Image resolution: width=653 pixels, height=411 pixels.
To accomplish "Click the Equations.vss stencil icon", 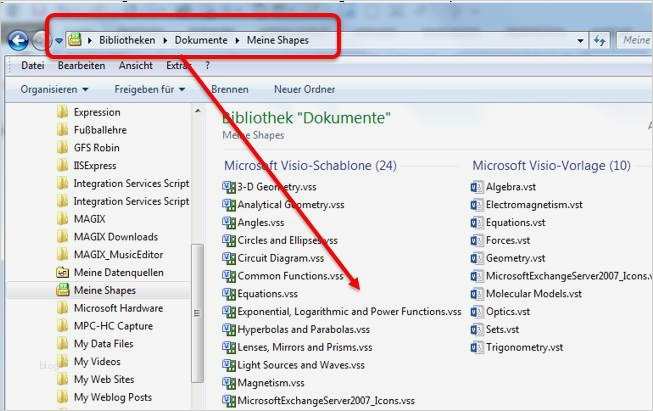I will (x=229, y=294).
